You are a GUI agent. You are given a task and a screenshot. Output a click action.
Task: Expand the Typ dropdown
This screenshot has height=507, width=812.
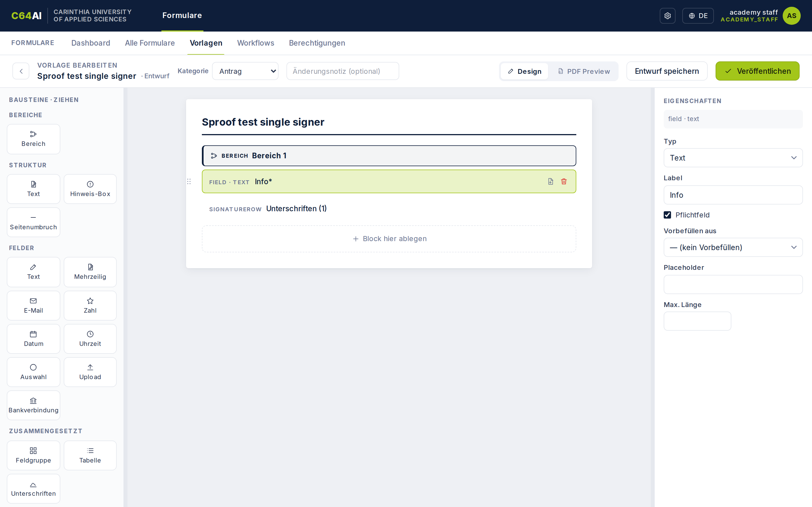pos(733,158)
